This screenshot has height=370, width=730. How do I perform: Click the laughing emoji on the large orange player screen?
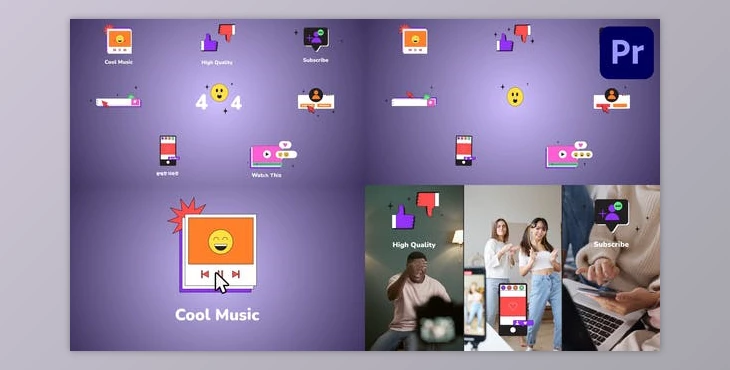pyautogui.click(x=221, y=242)
